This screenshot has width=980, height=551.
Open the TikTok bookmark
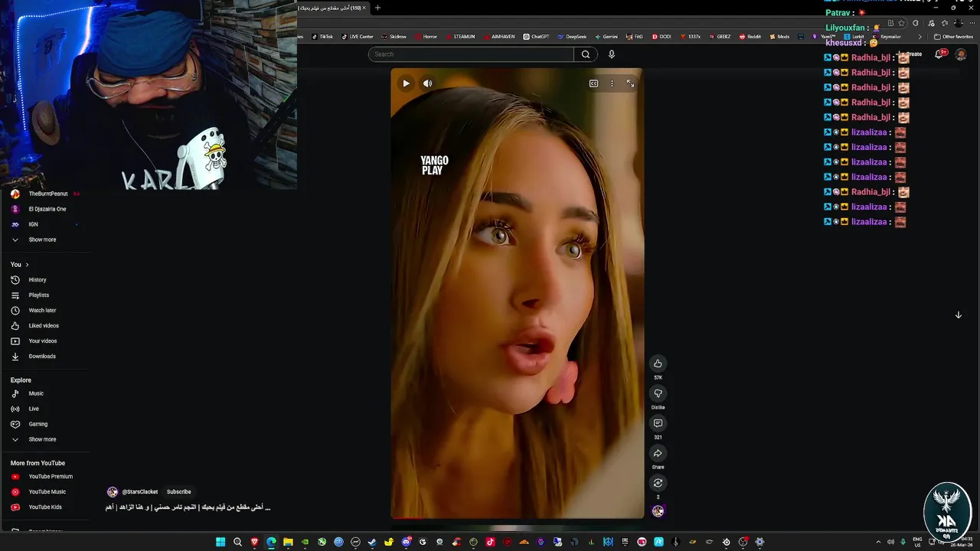tap(322, 37)
